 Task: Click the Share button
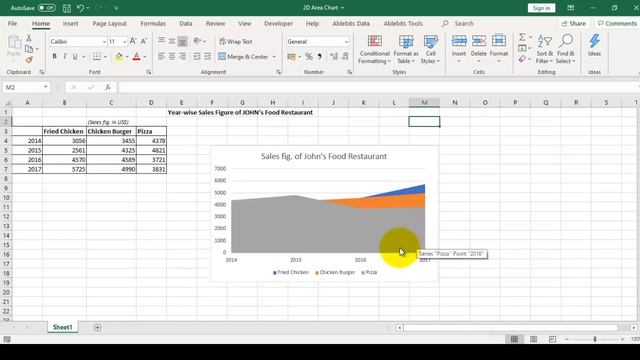coord(573,24)
